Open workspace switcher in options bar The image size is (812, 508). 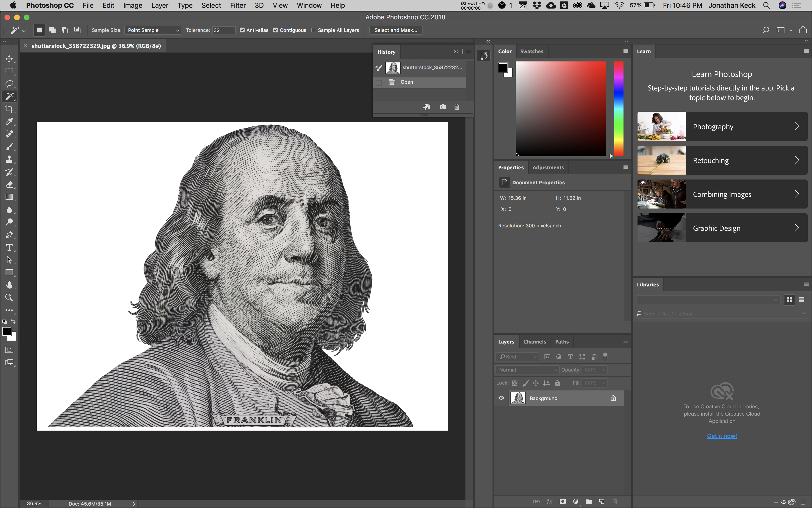point(784,30)
